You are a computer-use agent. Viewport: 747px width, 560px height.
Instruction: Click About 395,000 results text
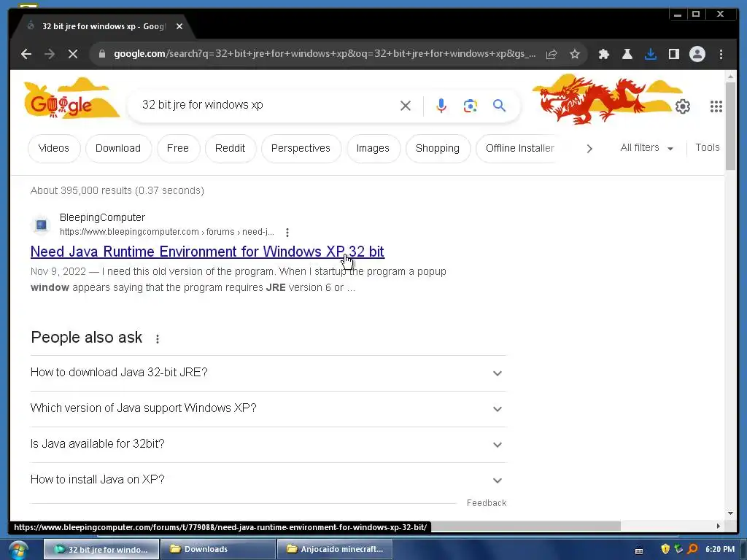[x=117, y=190]
